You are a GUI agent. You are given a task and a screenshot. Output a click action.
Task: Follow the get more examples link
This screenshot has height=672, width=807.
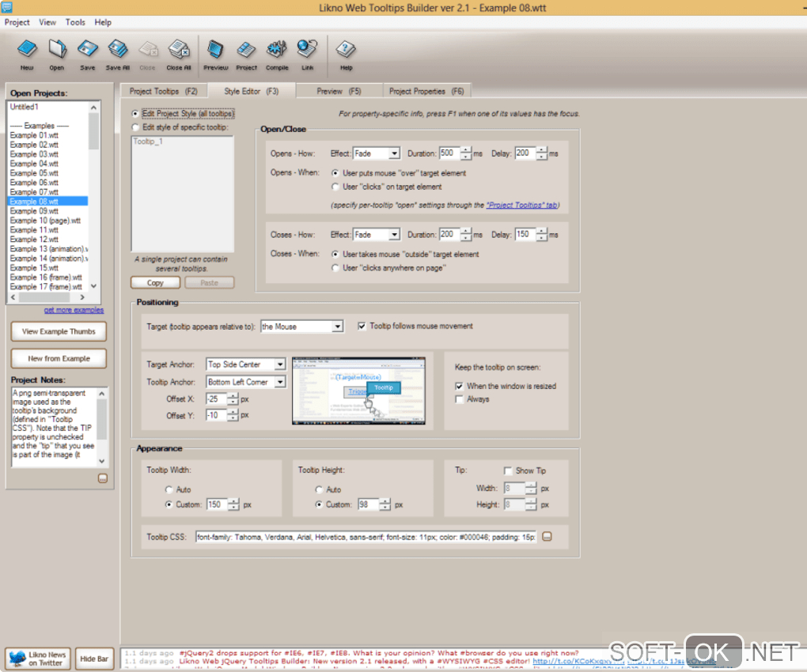(x=74, y=310)
